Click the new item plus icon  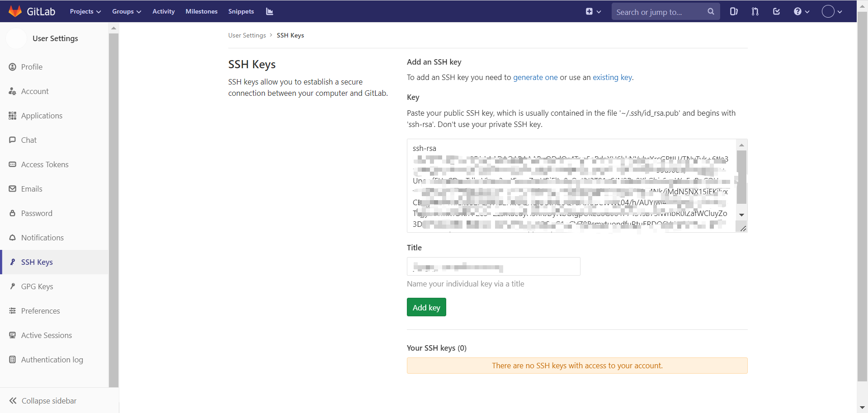pyautogui.click(x=589, y=11)
